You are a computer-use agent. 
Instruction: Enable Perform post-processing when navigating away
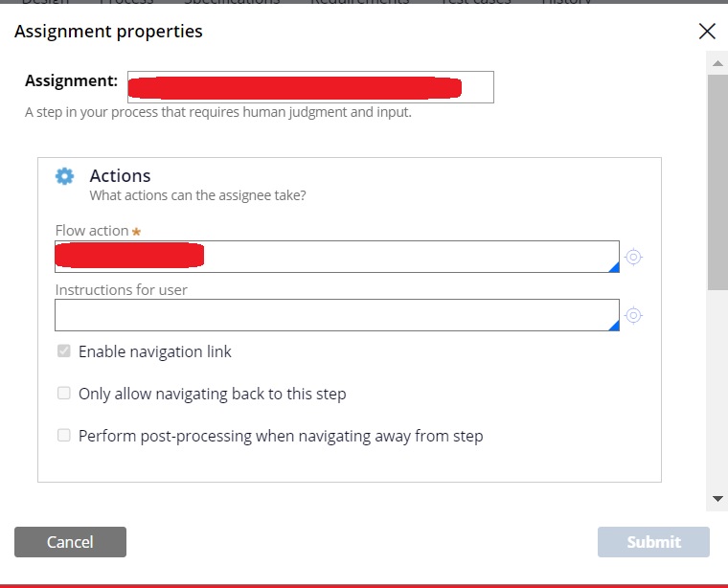pyautogui.click(x=64, y=436)
